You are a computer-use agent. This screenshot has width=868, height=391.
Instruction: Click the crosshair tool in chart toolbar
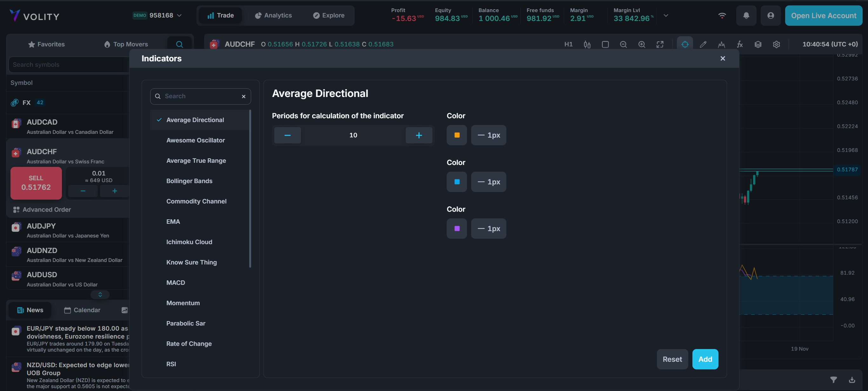coord(685,44)
